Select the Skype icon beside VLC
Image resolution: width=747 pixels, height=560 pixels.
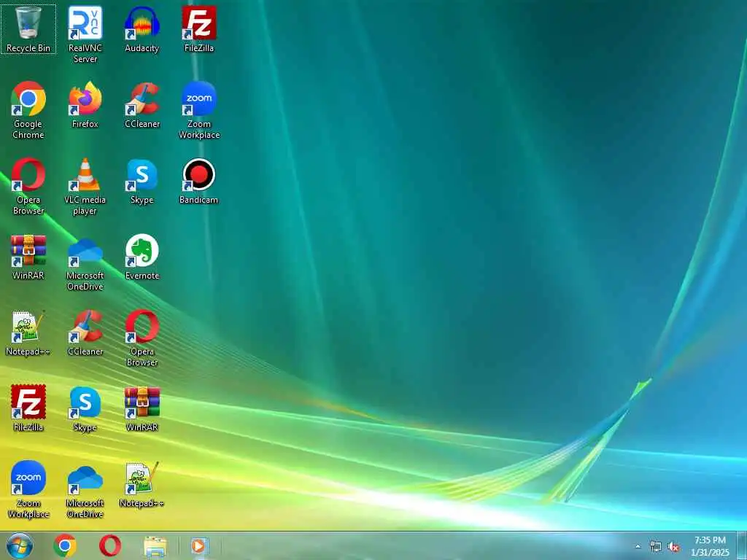[142, 181]
